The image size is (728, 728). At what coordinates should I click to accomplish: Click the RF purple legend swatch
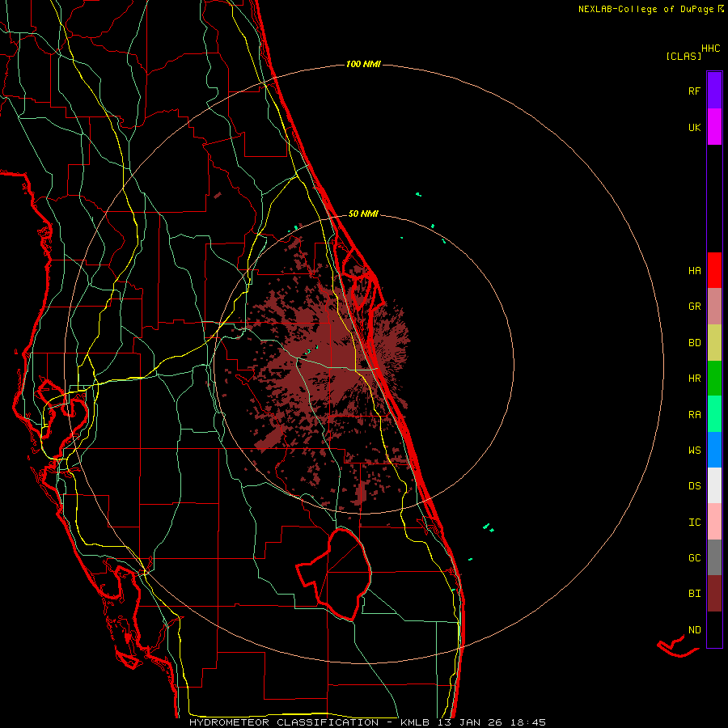click(714, 90)
